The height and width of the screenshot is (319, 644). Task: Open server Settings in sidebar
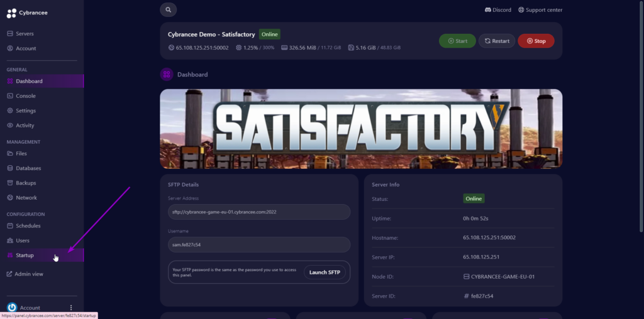[42, 111]
